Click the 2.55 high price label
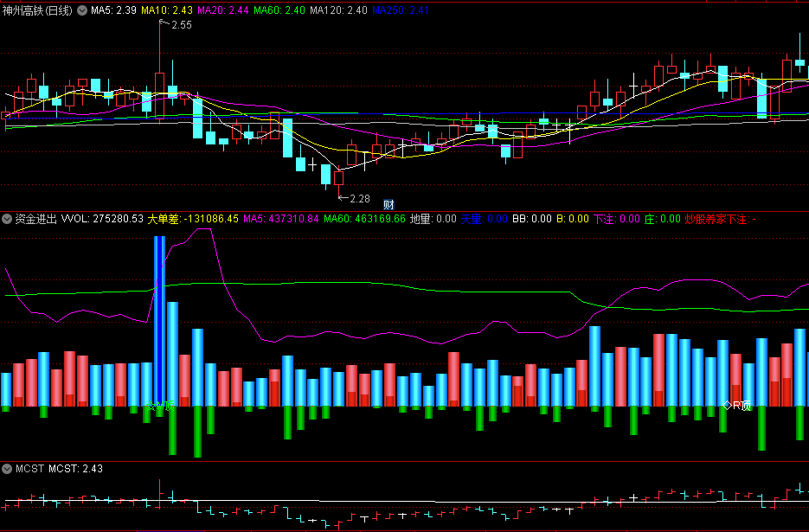Screen dimensions: 809x532 (x=181, y=25)
